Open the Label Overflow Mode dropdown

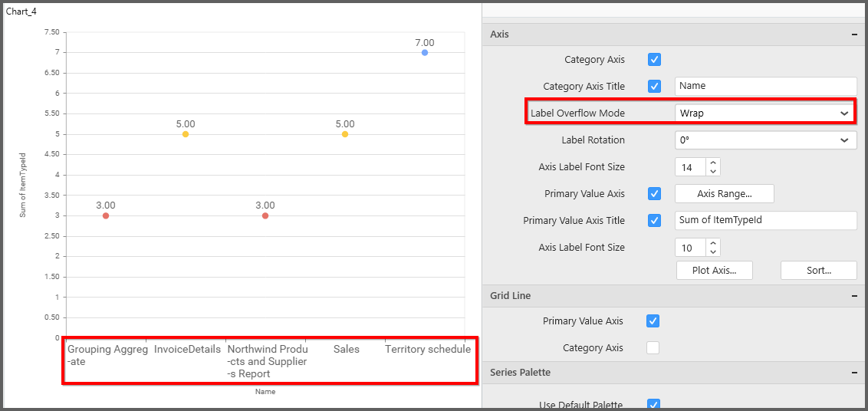[765, 113]
